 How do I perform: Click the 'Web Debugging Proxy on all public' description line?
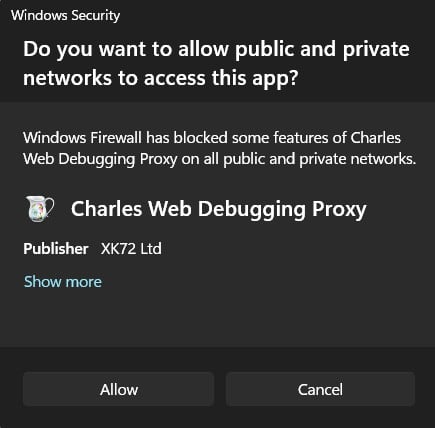(x=220, y=159)
